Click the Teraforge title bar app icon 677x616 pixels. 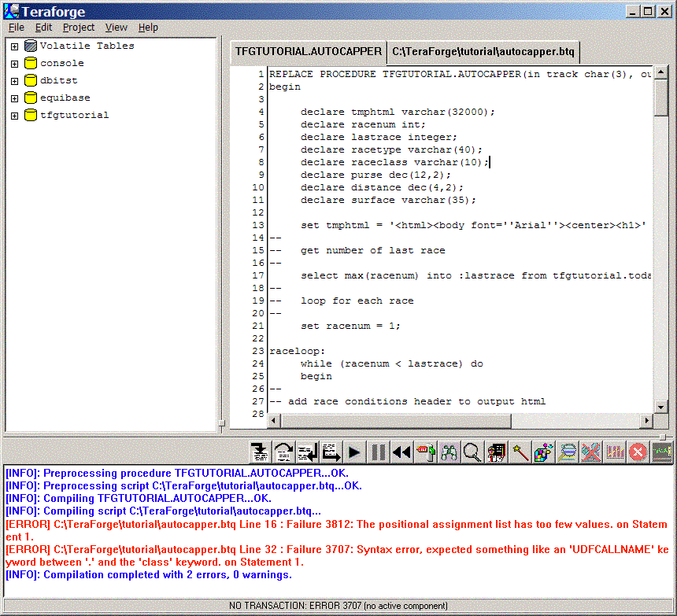pyautogui.click(x=11, y=11)
